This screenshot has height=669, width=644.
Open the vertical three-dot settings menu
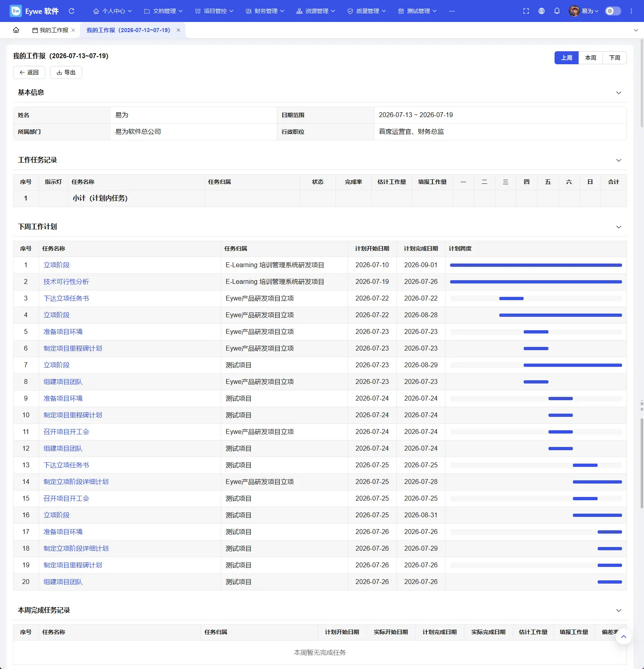click(631, 11)
